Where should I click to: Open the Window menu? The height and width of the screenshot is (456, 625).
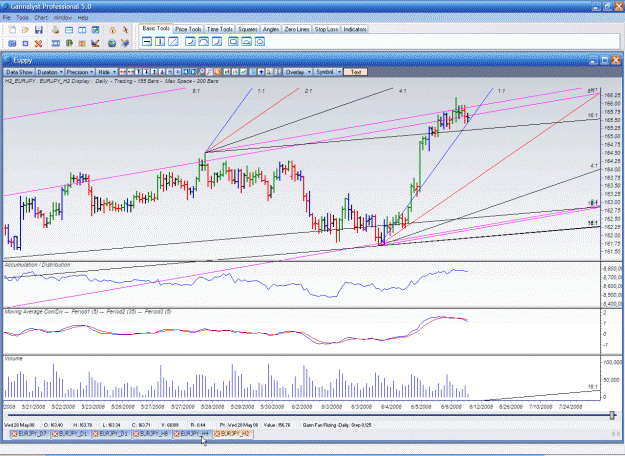tap(63, 18)
